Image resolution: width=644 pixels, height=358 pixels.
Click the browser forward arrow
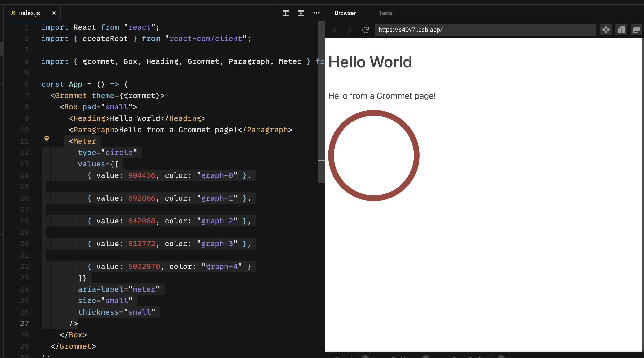(350, 30)
